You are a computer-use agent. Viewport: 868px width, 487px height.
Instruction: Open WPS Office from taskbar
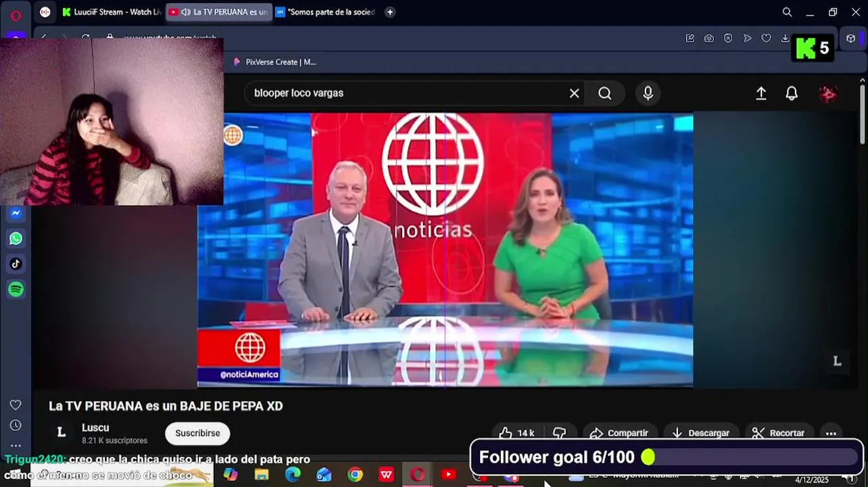(386, 475)
